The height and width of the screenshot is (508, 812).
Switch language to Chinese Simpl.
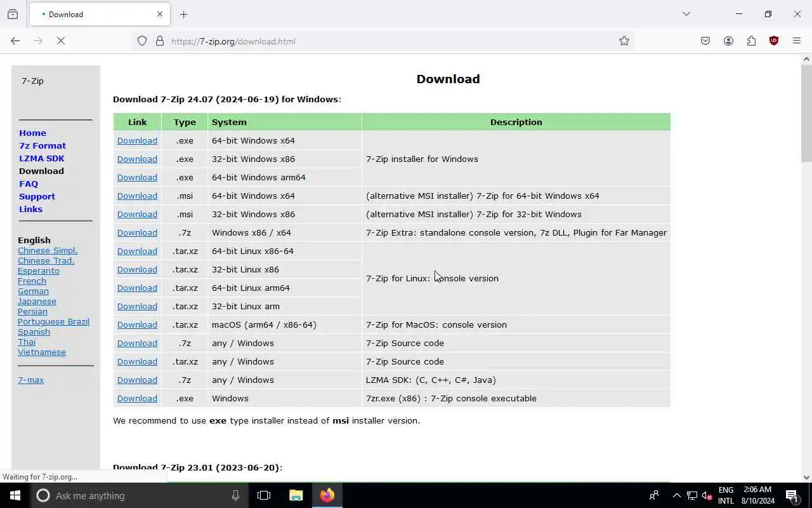tap(48, 250)
